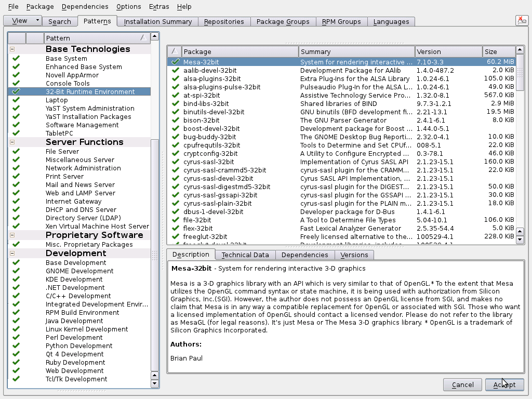Sort by the package status column header
The image size is (532, 399).
pyautogui.click(x=175, y=51)
